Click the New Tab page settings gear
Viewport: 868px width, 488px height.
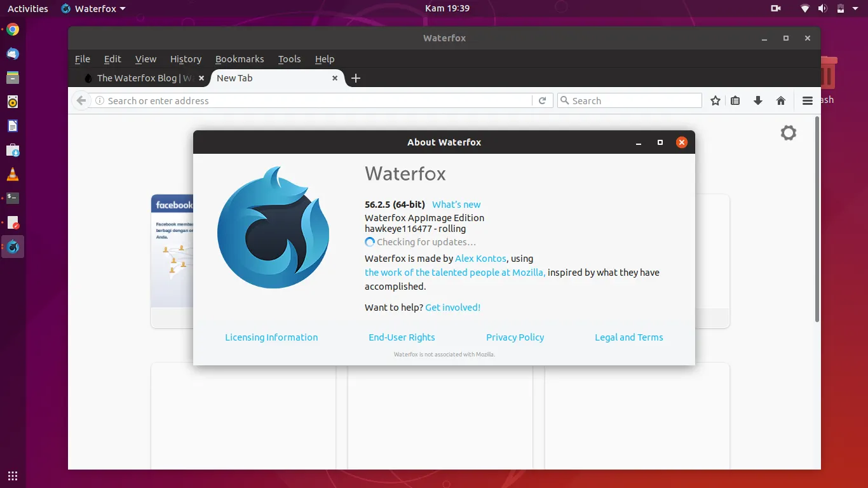pos(788,133)
